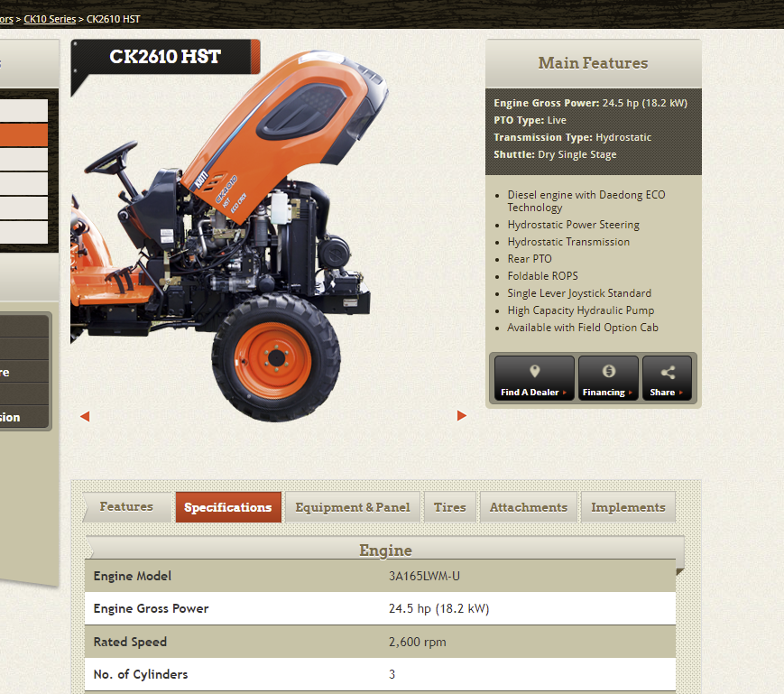Image resolution: width=784 pixels, height=694 pixels.
Task: Select the Specifications tab
Action: tap(227, 507)
